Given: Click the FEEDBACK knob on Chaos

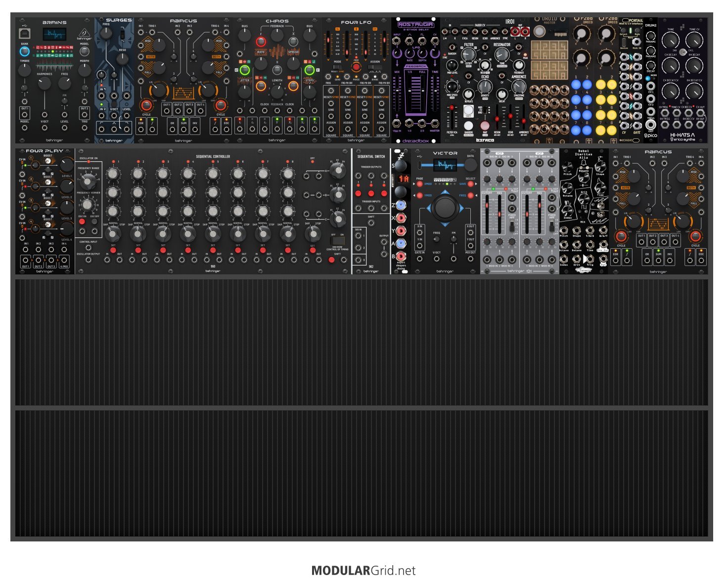Looking at the screenshot, I should tap(277, 35).
